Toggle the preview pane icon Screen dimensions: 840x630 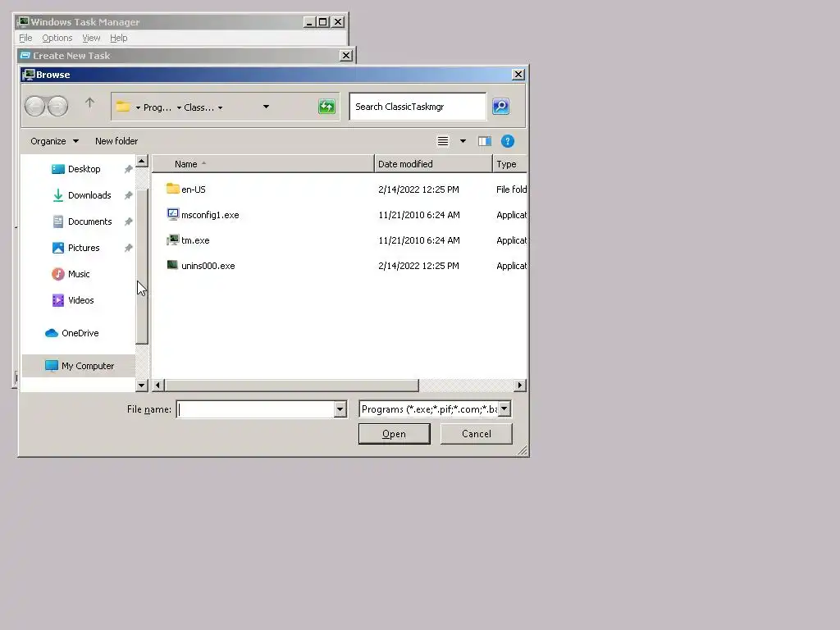pos(485,141)
